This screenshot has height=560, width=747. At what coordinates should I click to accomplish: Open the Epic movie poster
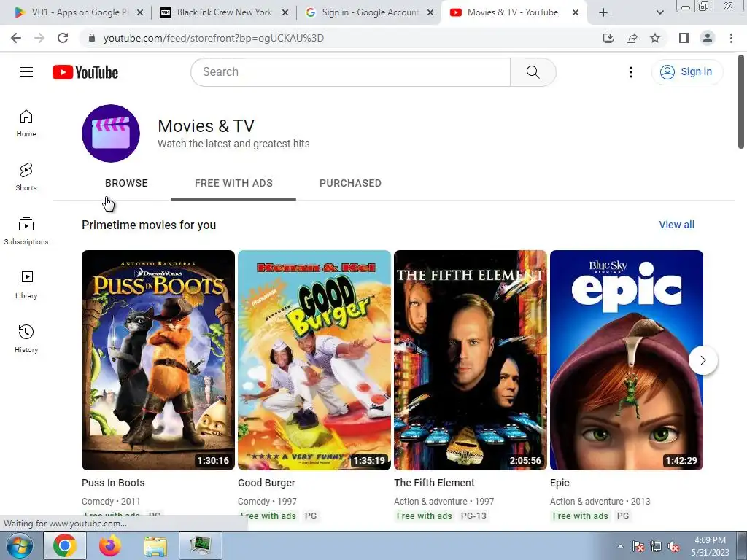pos(627,360)
